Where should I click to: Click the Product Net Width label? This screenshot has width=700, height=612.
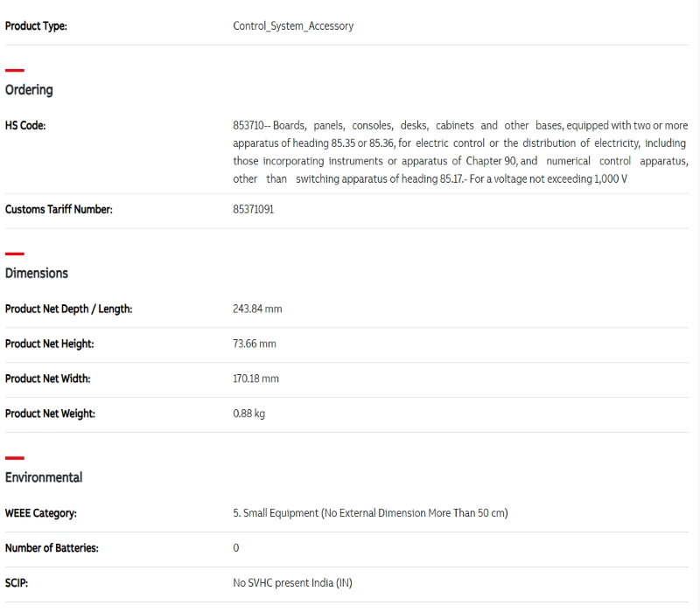47,379
